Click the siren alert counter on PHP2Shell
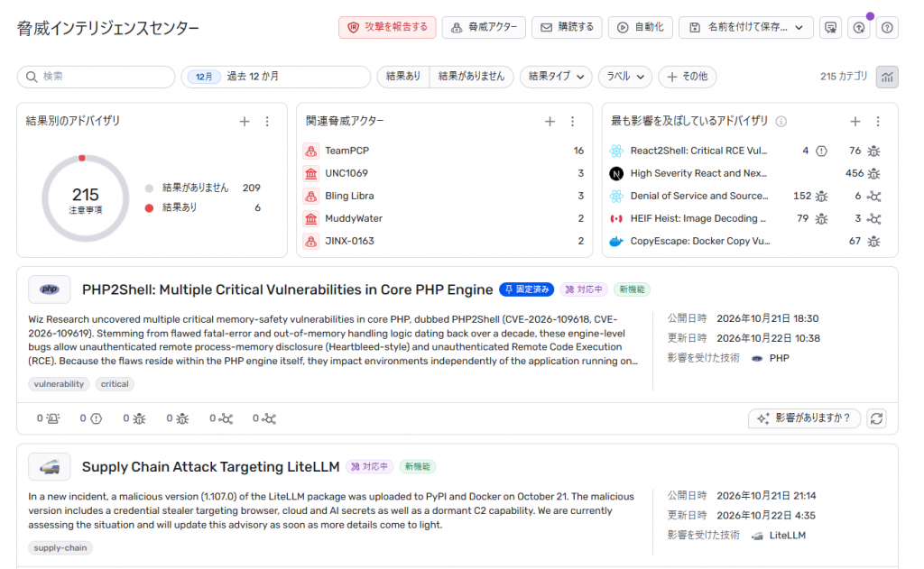Screen dimensions: 924x569 pos(49,418)
